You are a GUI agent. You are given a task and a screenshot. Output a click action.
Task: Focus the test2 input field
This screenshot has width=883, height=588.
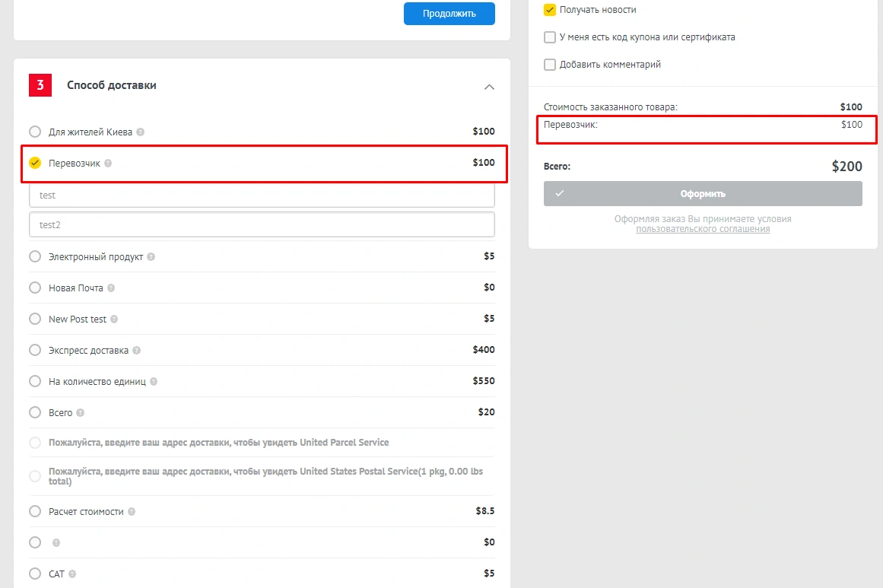pyautogui.click(x=262, y=225)
